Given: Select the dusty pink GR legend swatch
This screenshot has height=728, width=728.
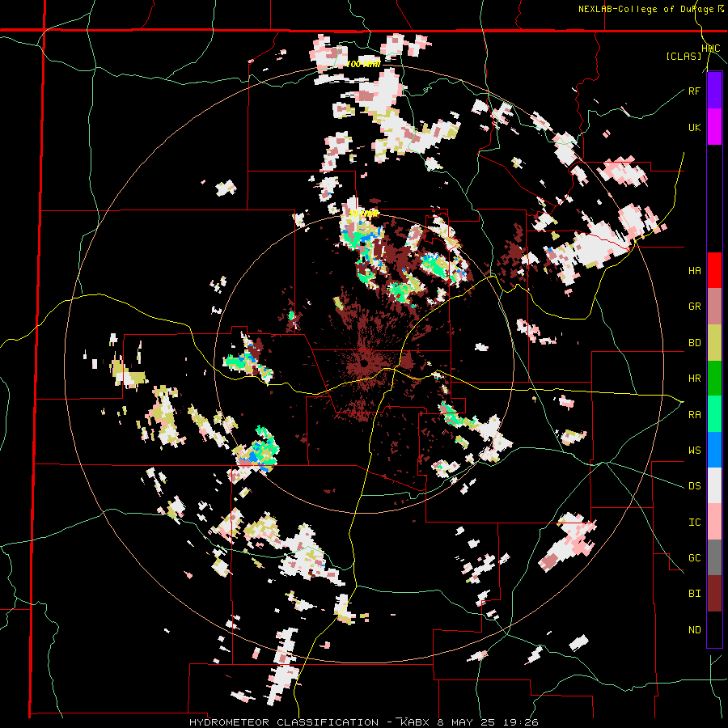Looking at the screenshot, I should coord(714,306).
